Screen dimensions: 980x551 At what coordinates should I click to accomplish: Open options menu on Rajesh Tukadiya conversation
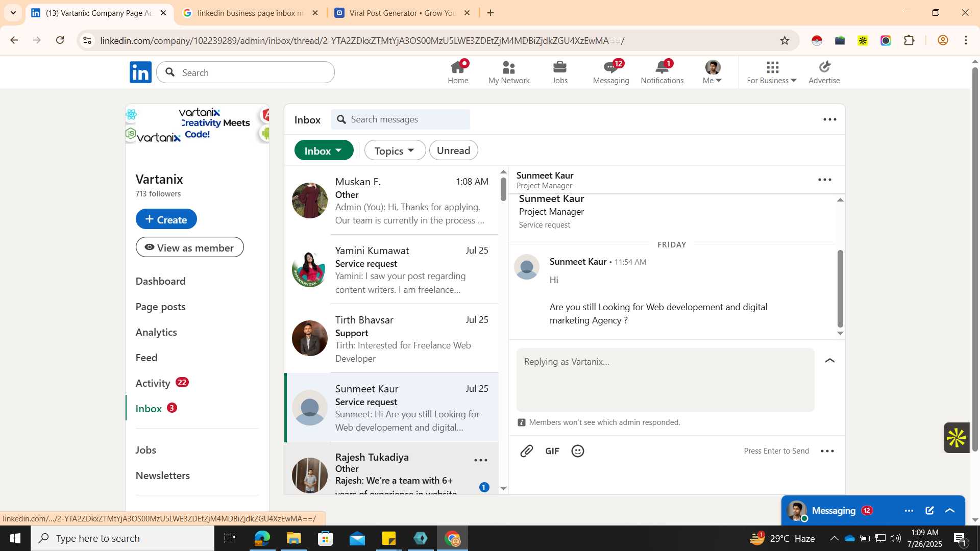481,460
